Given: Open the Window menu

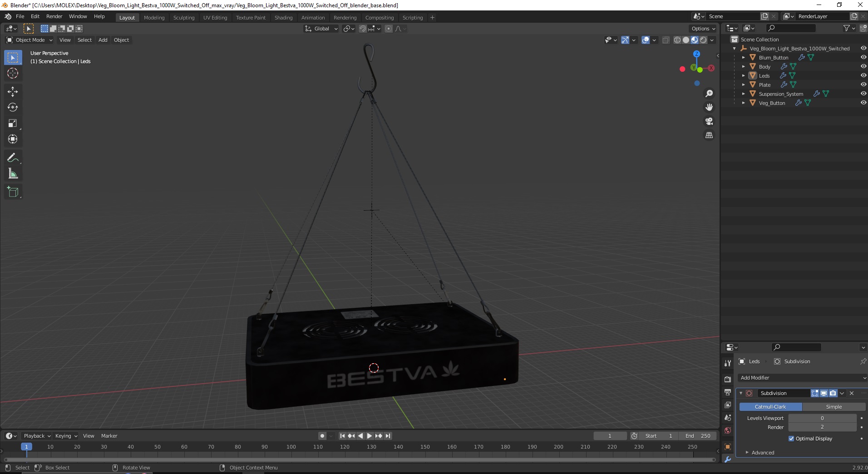Looking at the screenshot, I should point(78,16).
